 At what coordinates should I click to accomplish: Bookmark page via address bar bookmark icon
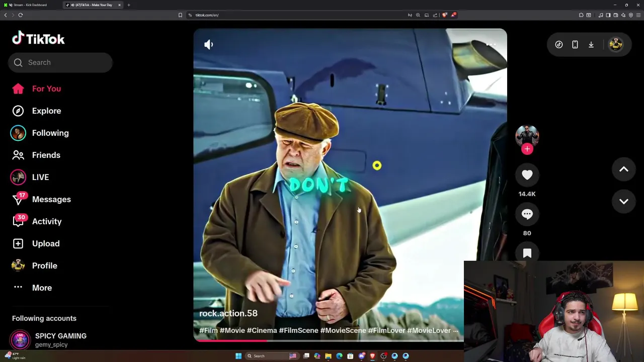(180, 15)
